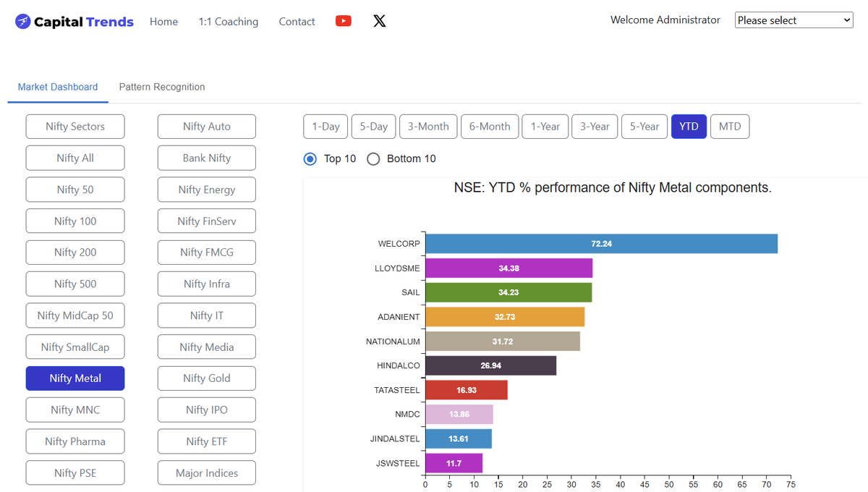Select the MTD period button
The height and width of the screenshot is (492, 868).
[730, 127]
